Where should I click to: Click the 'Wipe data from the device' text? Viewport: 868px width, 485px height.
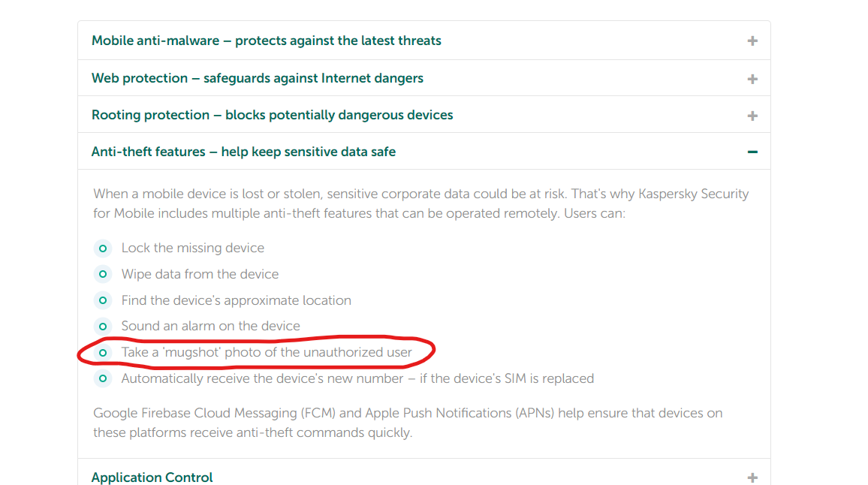(200, 274)
